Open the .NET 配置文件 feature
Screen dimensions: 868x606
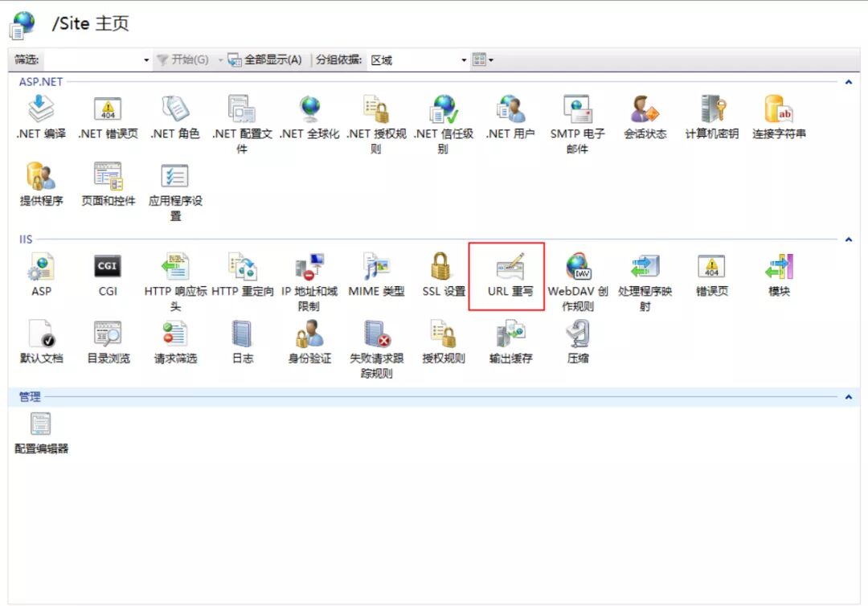point(242,124)
